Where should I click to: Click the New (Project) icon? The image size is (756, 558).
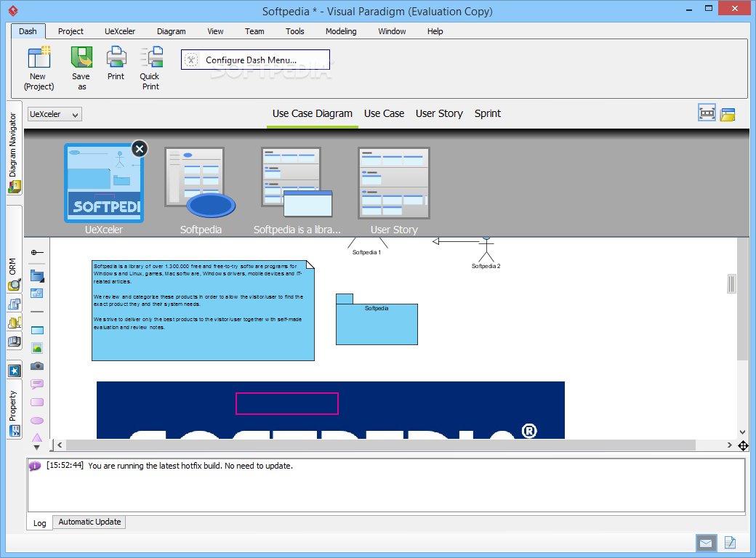39,68
